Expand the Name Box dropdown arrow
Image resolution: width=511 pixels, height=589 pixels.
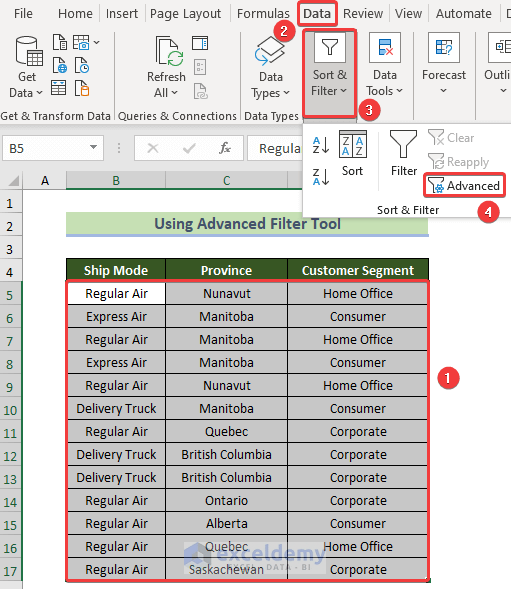(94, 148)
